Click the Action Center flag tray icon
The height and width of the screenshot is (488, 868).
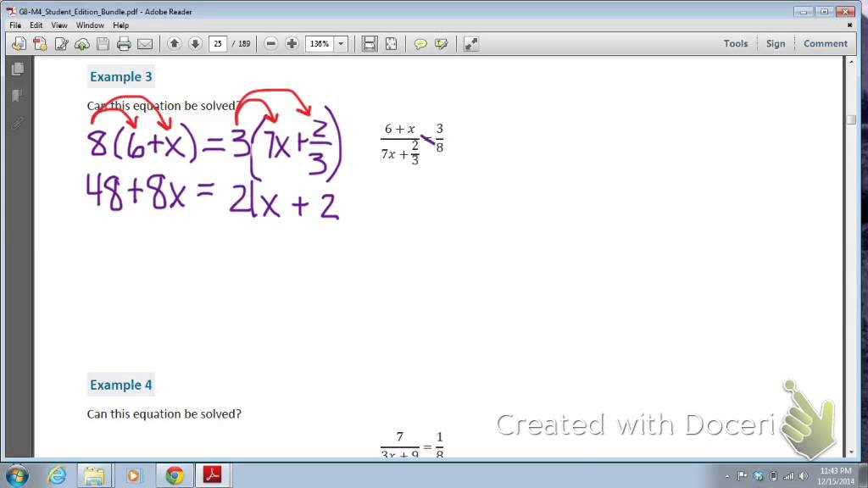(x=743, y=476)
